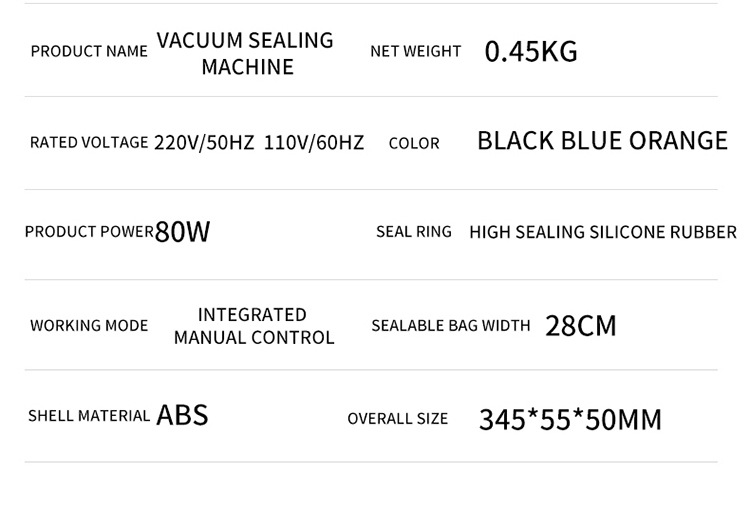Select the 220V/50HZ voltage value
The height and width of the screenshot is (506, 750).
[204, 143]
